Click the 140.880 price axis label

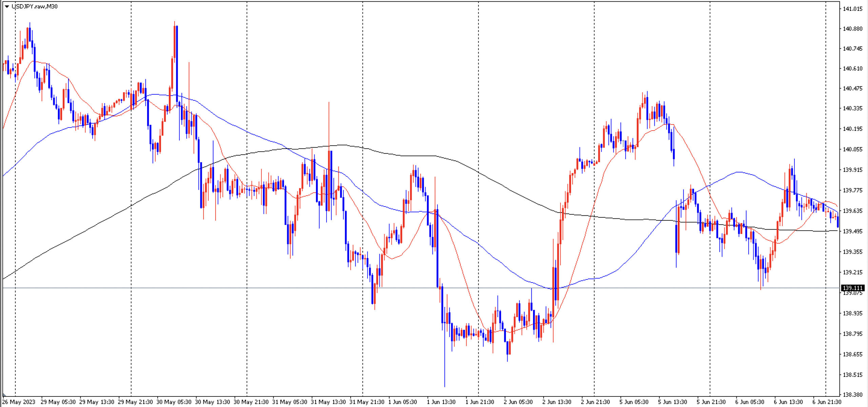tap(852, 29)
